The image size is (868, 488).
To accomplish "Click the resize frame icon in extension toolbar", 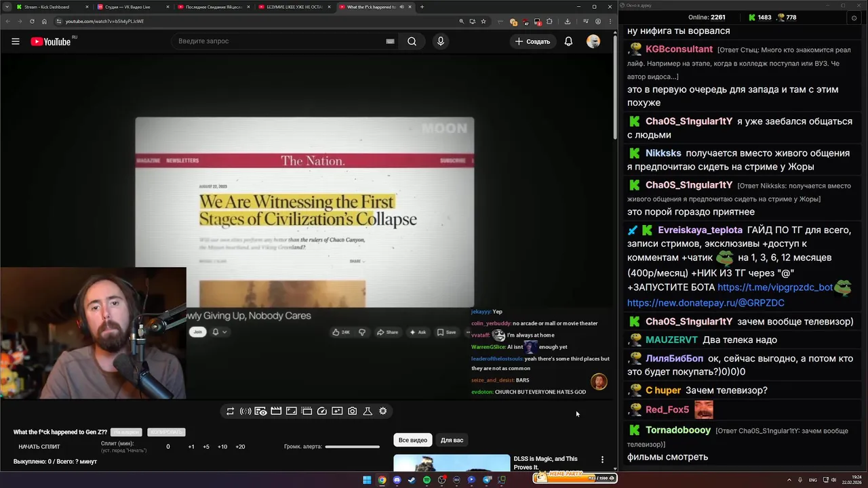I will coord(292,411).
